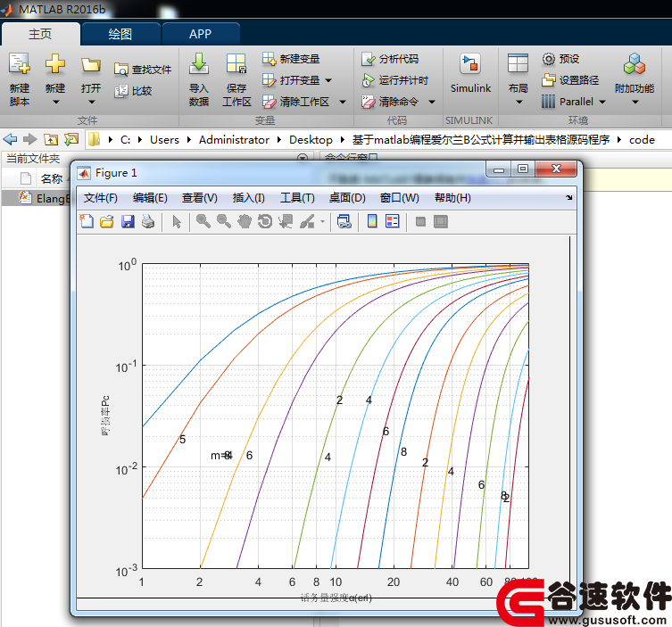Switch to Home (主页) tab

tap(41, 34)
